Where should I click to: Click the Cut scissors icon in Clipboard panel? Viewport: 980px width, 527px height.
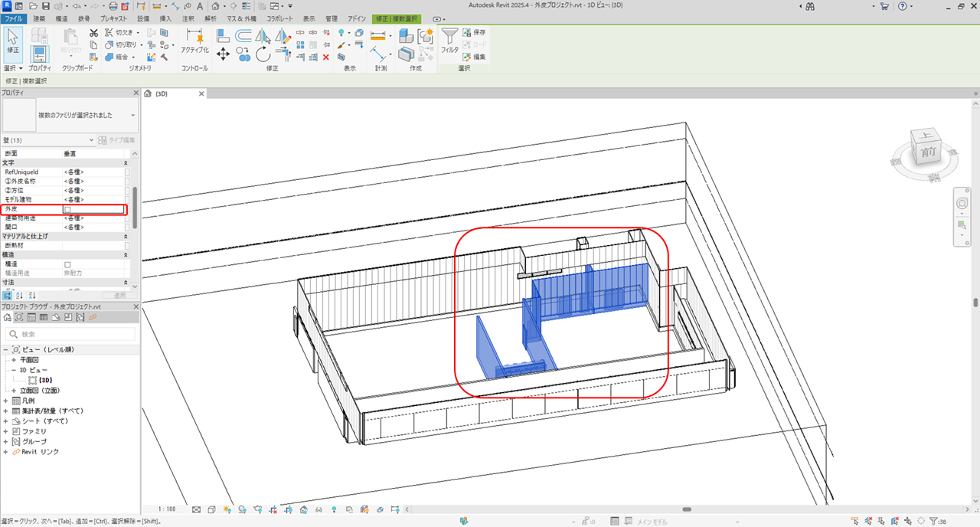tap(93, 33)
